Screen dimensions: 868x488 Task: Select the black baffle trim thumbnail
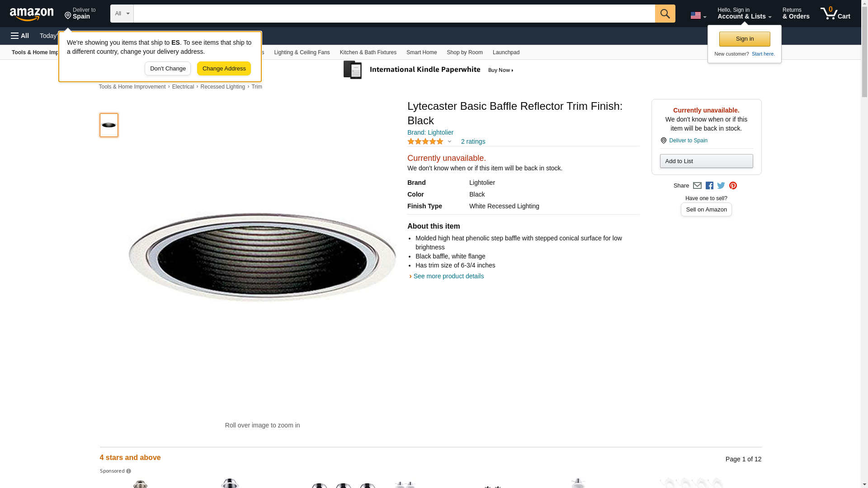(109, 125)
